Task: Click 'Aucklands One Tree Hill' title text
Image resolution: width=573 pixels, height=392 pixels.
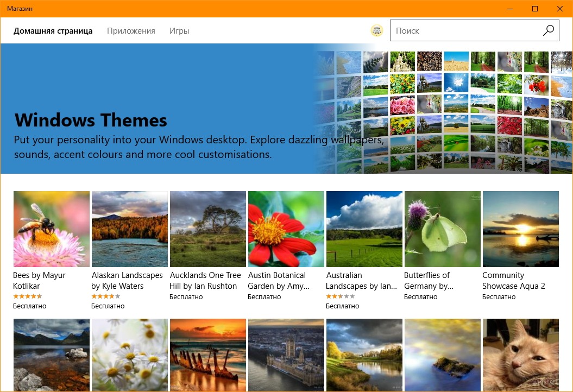Action: pyautogui.click(x=205, y=281)
